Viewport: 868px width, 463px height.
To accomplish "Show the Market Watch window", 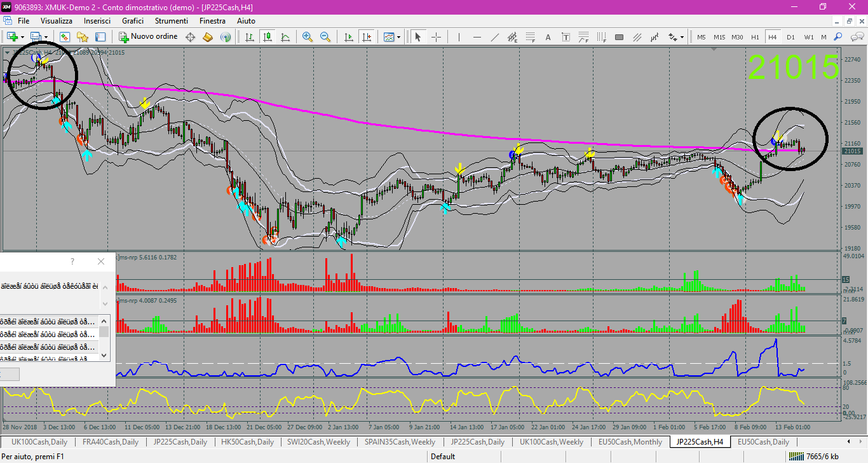I will (65, 37).
